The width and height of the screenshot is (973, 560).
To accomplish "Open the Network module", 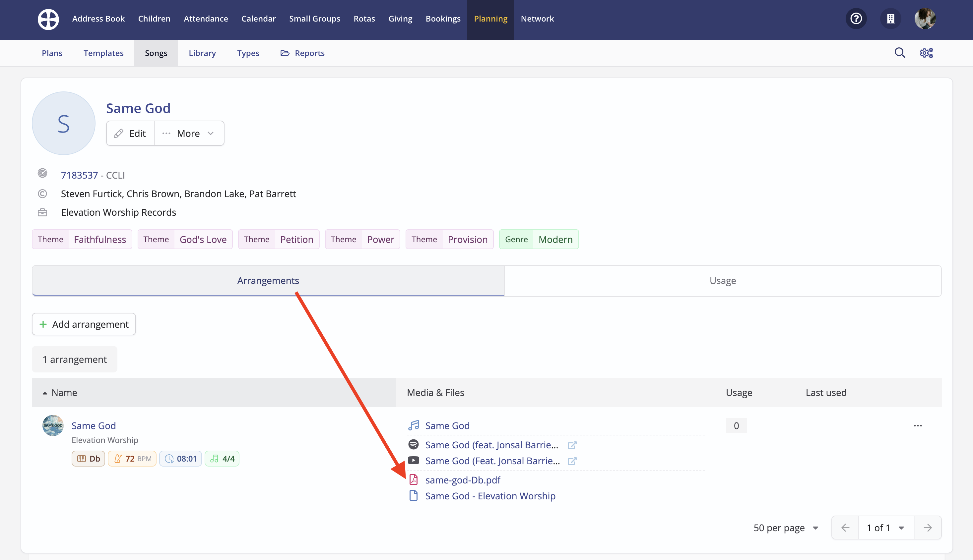I will 537,19.
